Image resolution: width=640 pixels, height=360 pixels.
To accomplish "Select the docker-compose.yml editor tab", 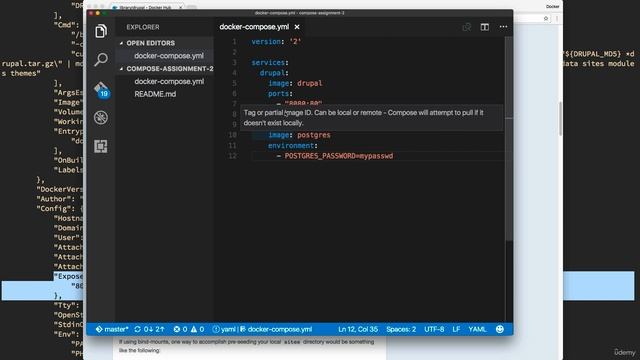I will coord(254,27).
